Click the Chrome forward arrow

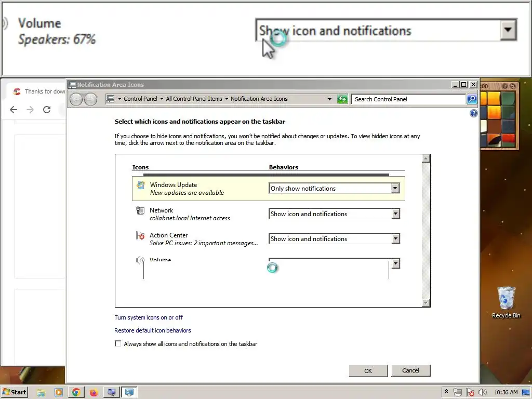(30, 110)
